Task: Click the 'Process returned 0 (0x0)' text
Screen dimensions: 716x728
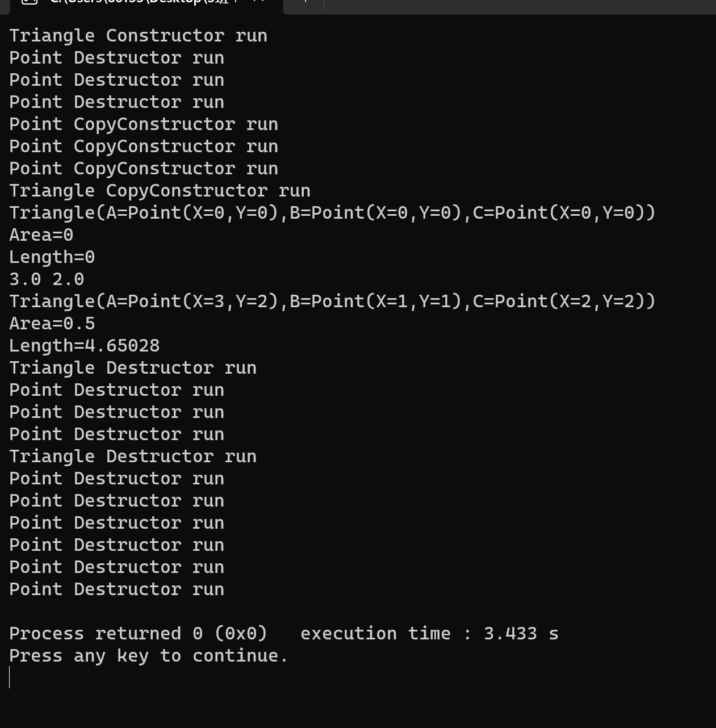Action: 138,634
